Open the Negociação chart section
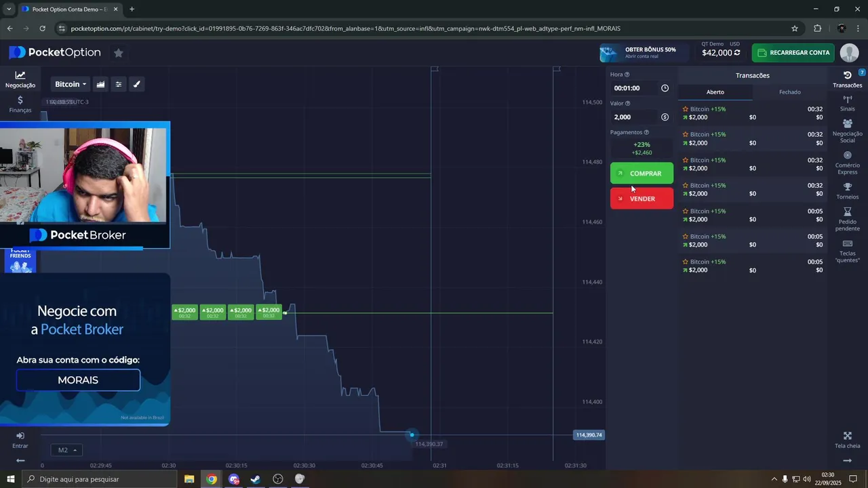Image resolution: width=868 pixels, height=488 pixels. coord(20,79)
